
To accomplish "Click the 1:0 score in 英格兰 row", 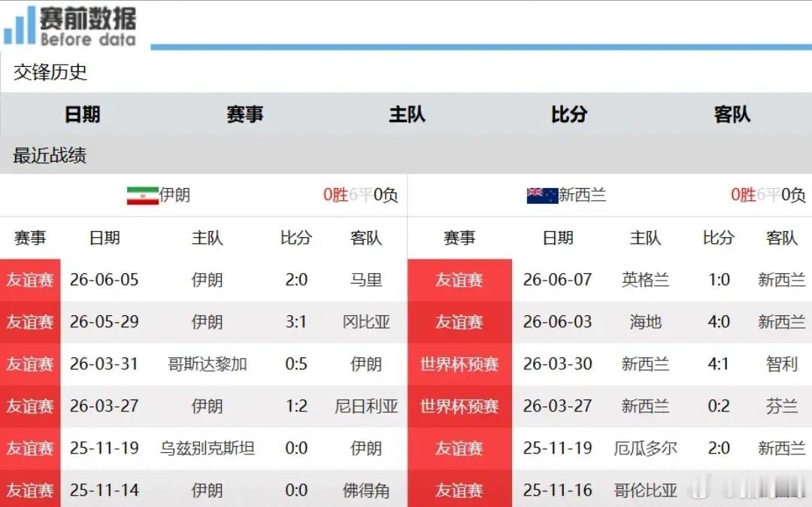I will coord(719,280).
